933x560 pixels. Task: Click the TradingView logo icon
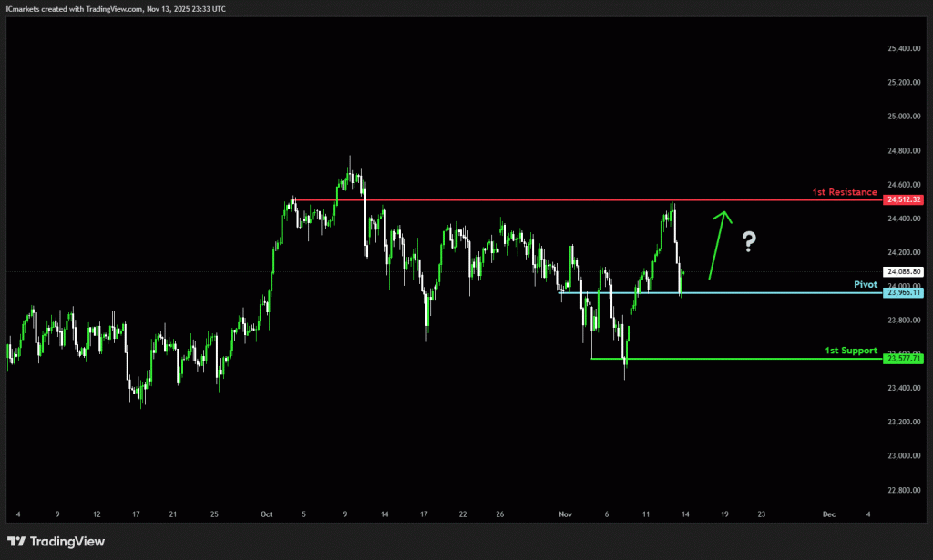click(x=16, y=542)
